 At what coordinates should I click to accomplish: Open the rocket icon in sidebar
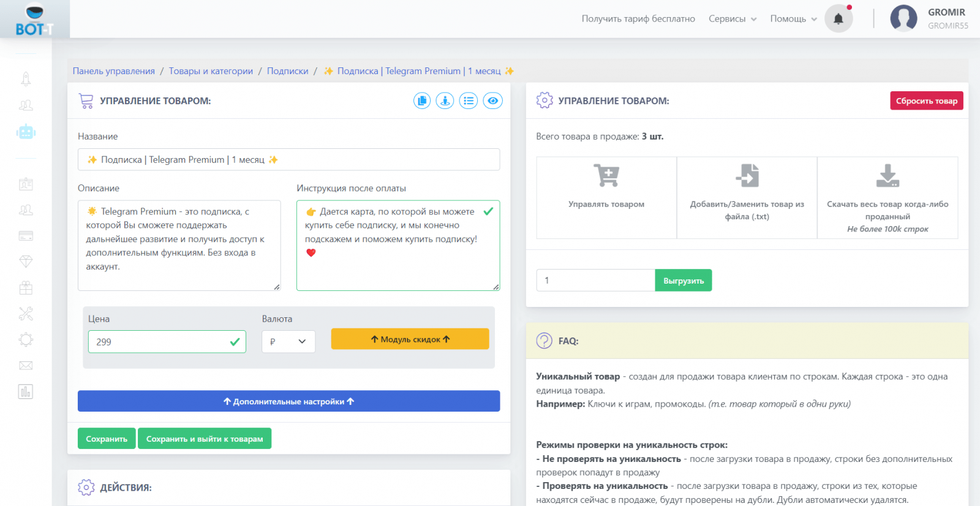(26, 78)
